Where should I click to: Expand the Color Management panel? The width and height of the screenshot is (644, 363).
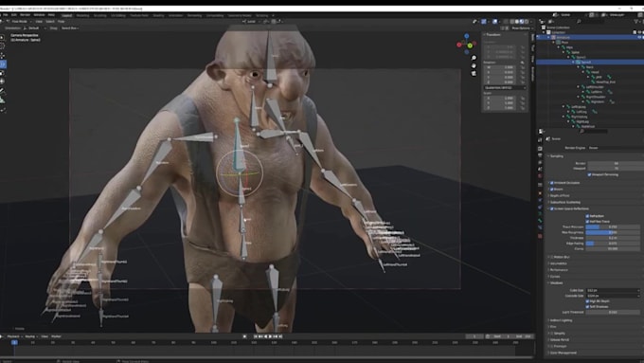(x=563, y=353)
